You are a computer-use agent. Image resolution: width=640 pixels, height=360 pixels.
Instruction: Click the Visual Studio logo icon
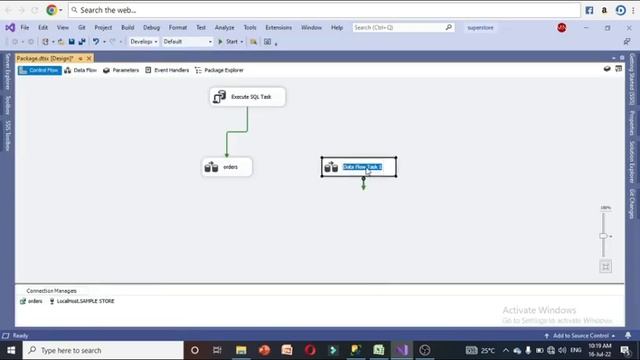coord(10,27)
